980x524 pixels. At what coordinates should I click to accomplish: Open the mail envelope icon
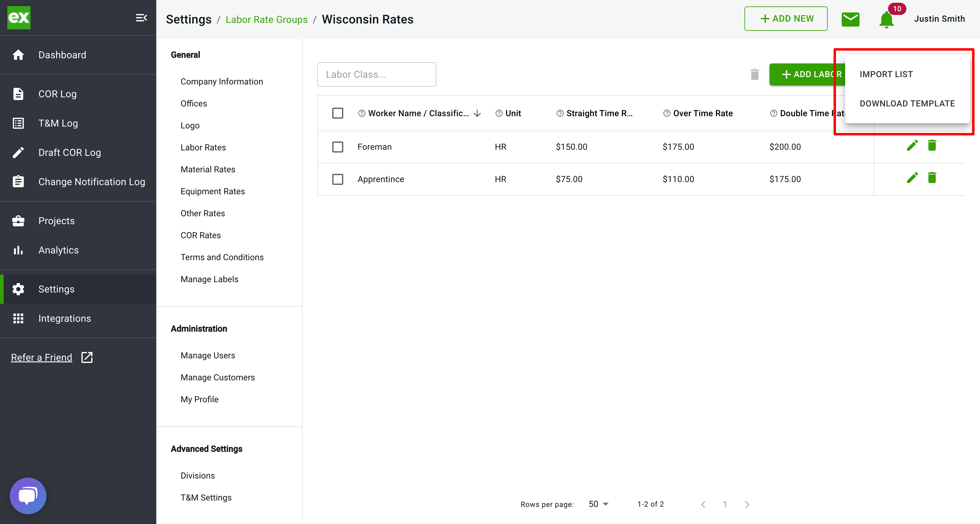[850, 19]
